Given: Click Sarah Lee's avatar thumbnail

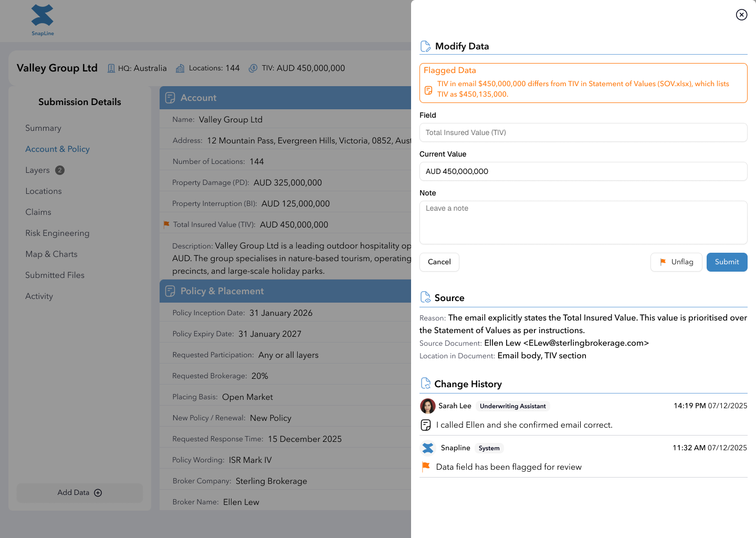Looking at the screenshot, I should pyautogui.click(x=428, y=406).
